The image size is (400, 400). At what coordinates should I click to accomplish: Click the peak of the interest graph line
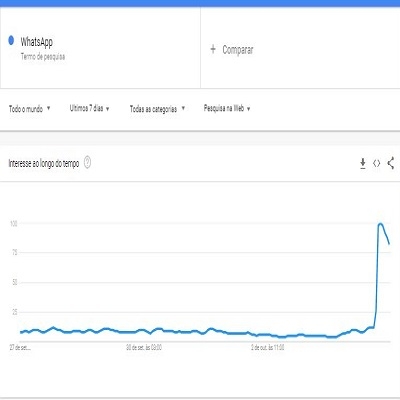tap(380, 224)
